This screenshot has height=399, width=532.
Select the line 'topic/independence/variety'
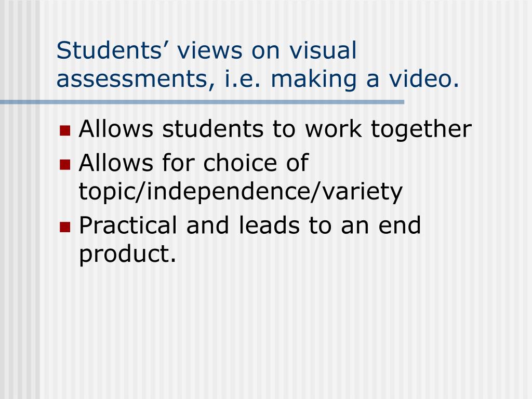[241, 192]
